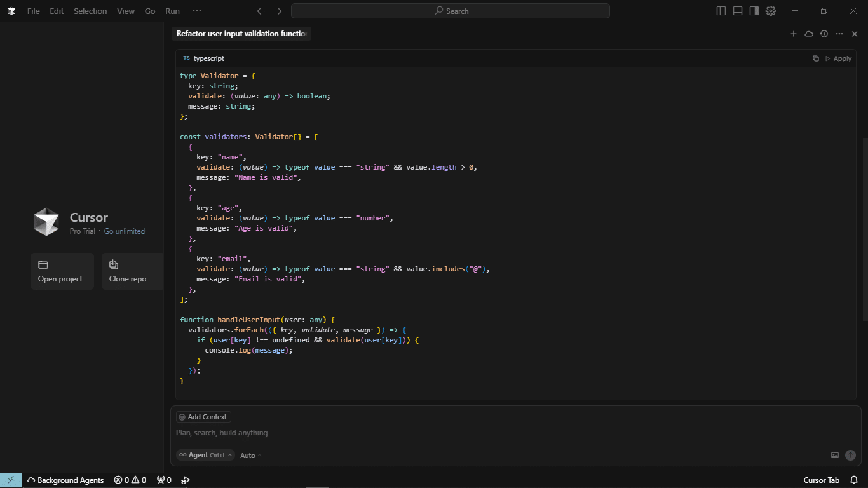Click the Cursor logo in the title bar

[11, 11]
